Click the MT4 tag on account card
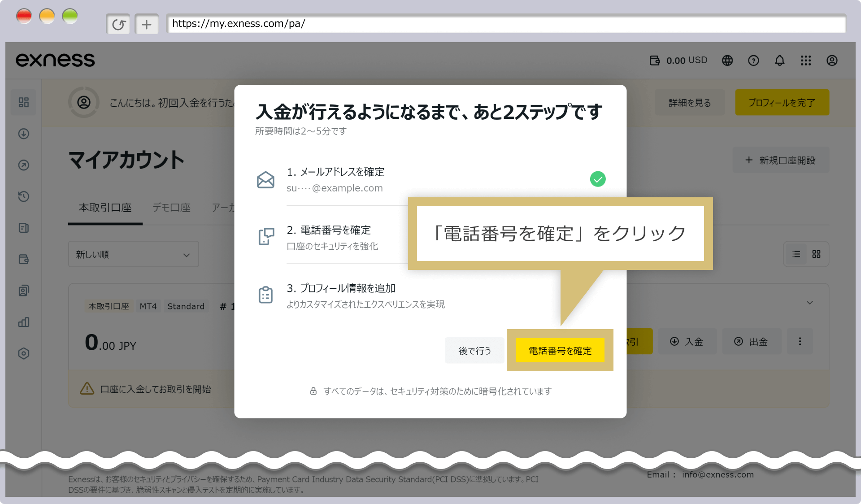Screen dimensions: 861x504 pos(148,306)
